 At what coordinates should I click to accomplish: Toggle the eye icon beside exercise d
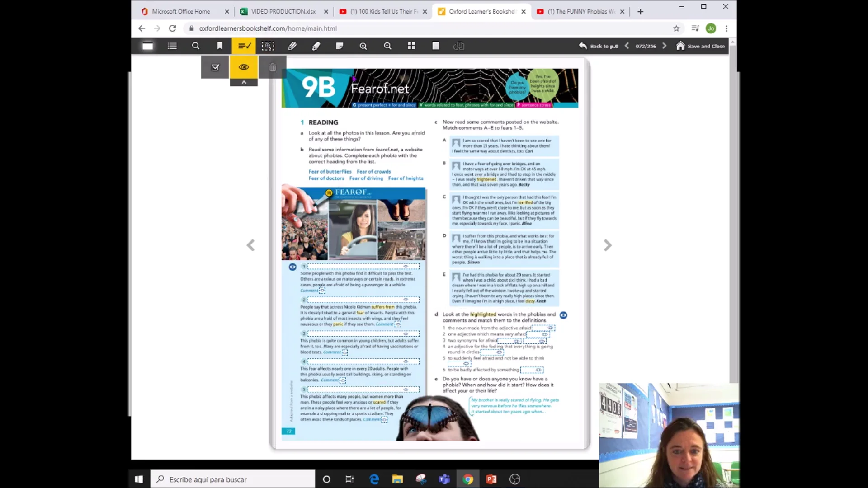pos(563,315)
